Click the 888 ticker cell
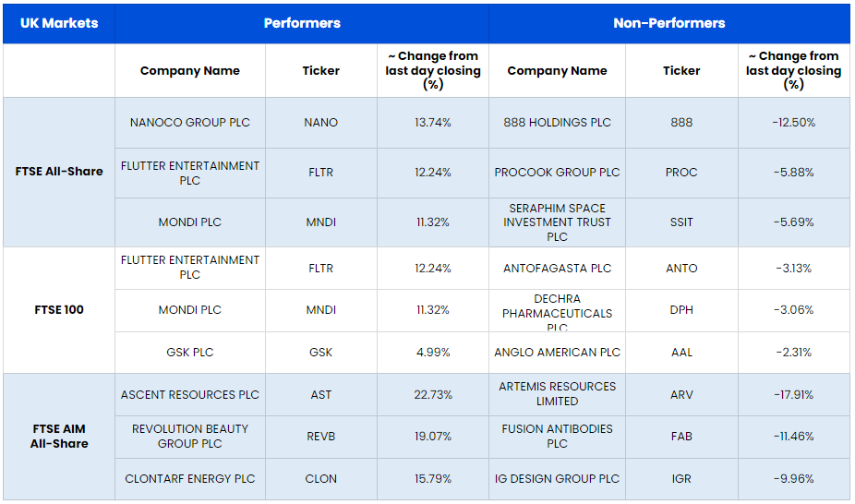Image resolution: width=855 pixels, height=504 pixels. pos(681,123)
